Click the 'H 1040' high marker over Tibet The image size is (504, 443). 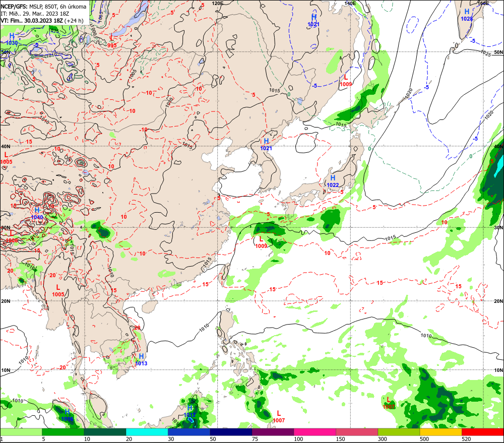tap(37, 214)
